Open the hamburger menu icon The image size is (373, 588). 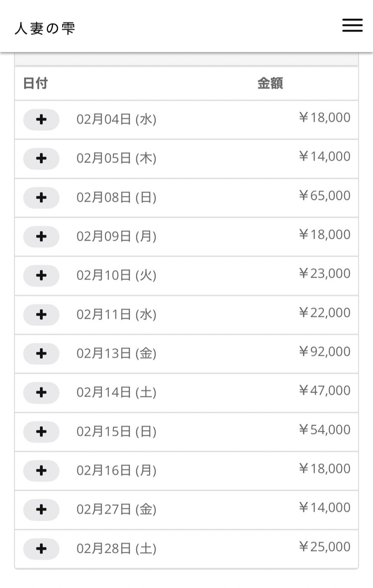click(352, 25)
